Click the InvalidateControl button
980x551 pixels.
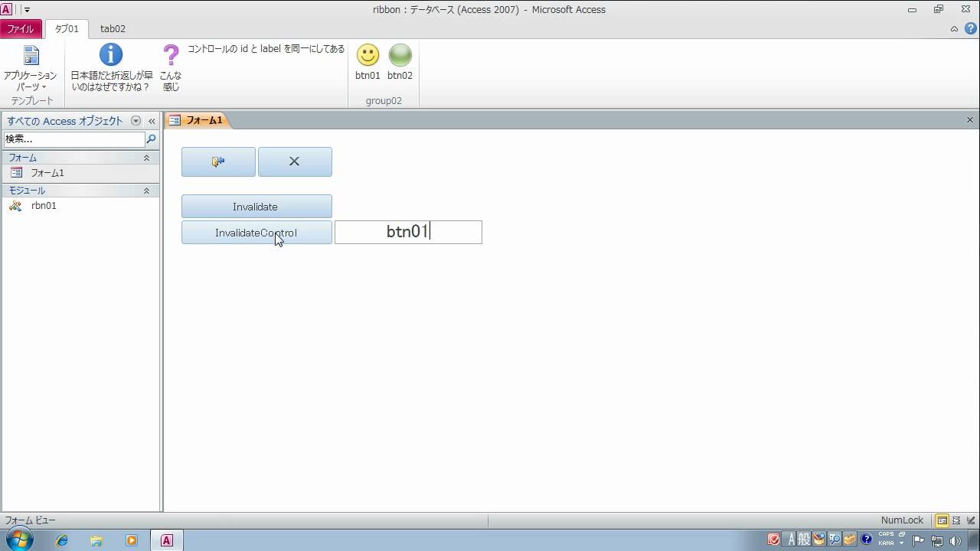pyautogui.click(x=256, y=233)
